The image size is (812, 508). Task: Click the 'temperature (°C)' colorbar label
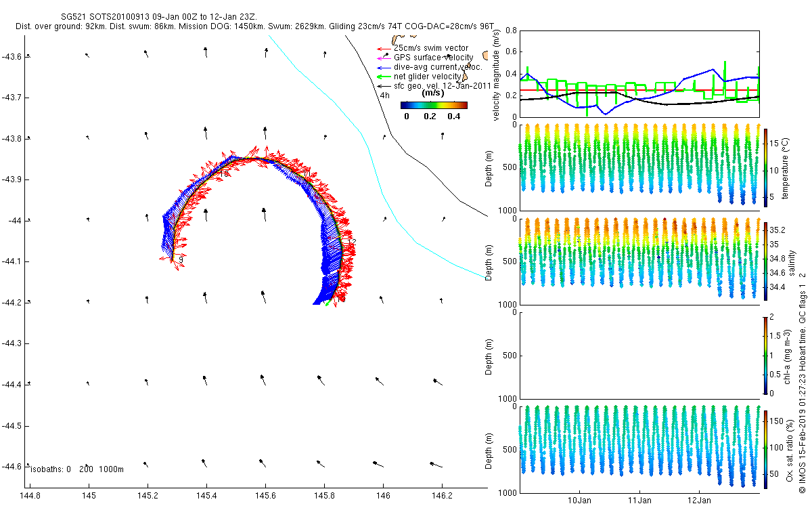point(785,167)
